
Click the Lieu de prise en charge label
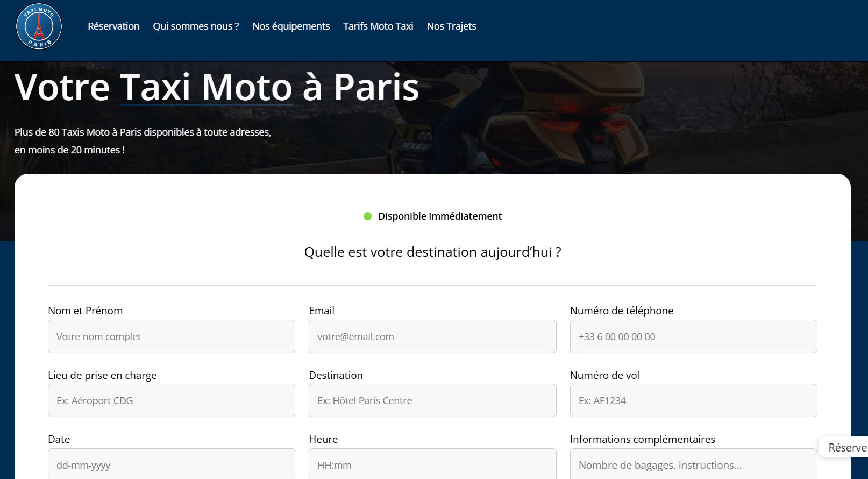[102, 375]
